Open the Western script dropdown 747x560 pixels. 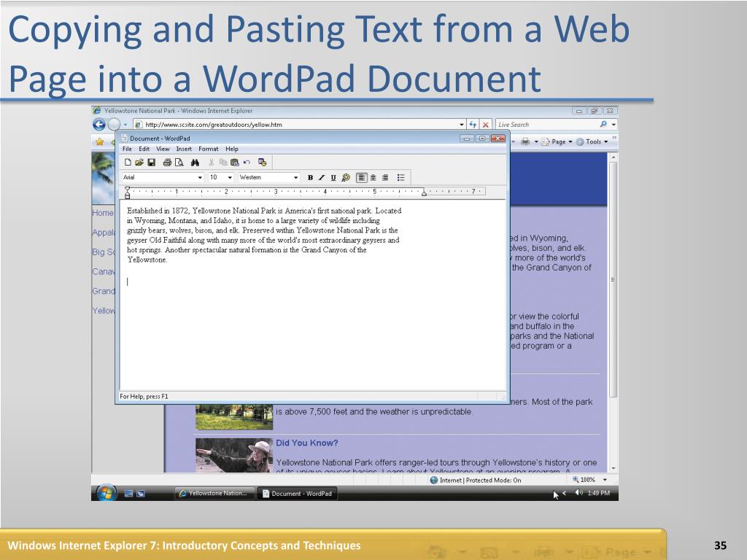click(296, 178)
